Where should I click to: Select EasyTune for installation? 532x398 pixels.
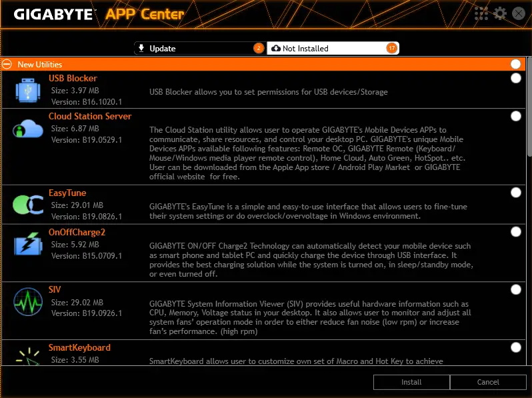click(x=516, y=193)
